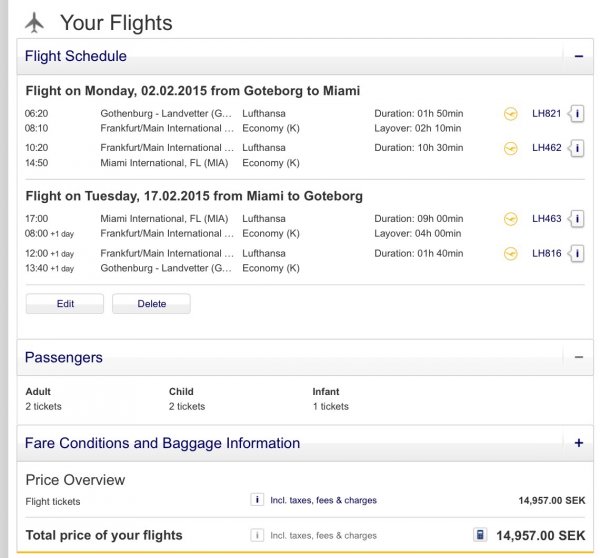The height and width of the screenshot is (558, 600).
Task: Expand Fare Conditions and Baggage Information
Action: [x=579, y=443]
